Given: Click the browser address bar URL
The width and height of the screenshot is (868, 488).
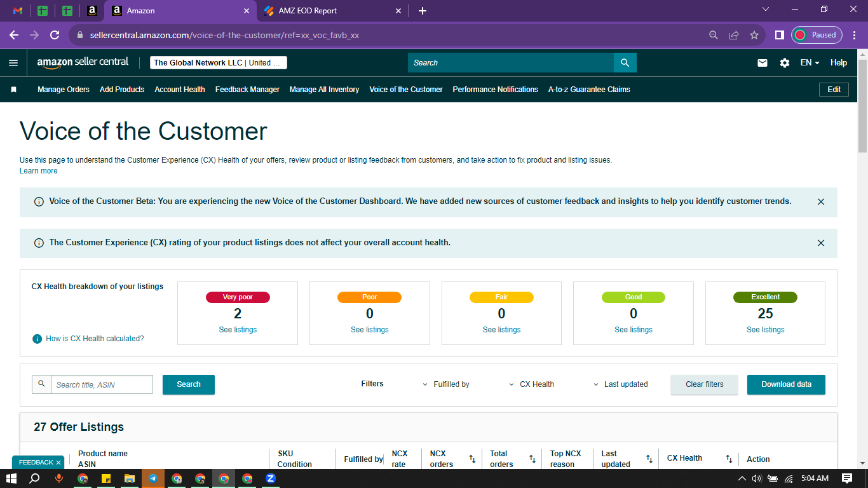Looking at the screenshot, I should click(224, 35).
